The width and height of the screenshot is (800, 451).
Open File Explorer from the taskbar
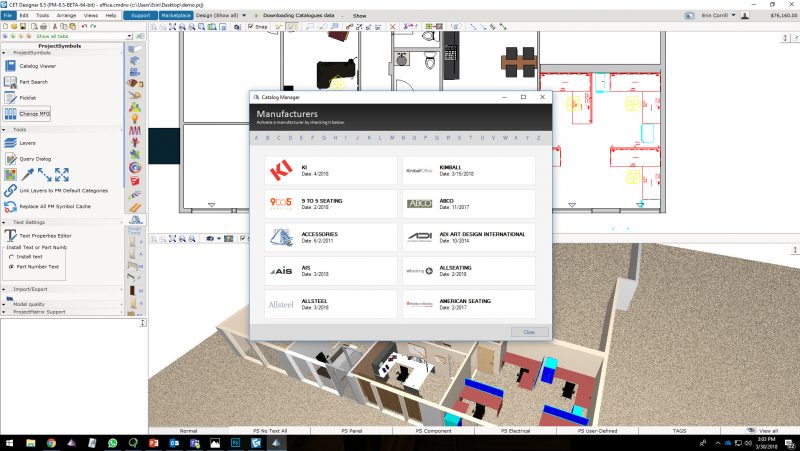pos(31,443)
